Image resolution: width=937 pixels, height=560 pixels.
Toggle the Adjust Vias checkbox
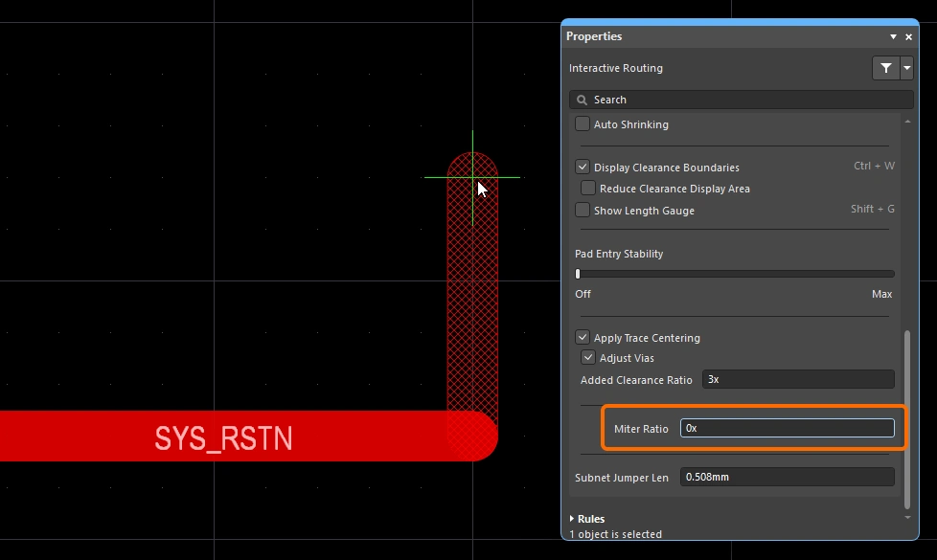pos(588,358)
